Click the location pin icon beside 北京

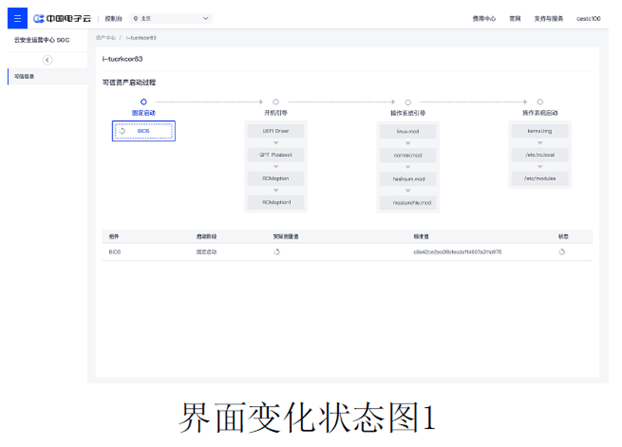click(x=136, y=18)
